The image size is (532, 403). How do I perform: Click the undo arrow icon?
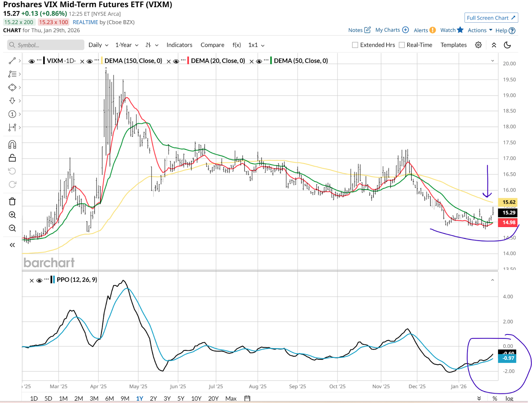[12, 171]
